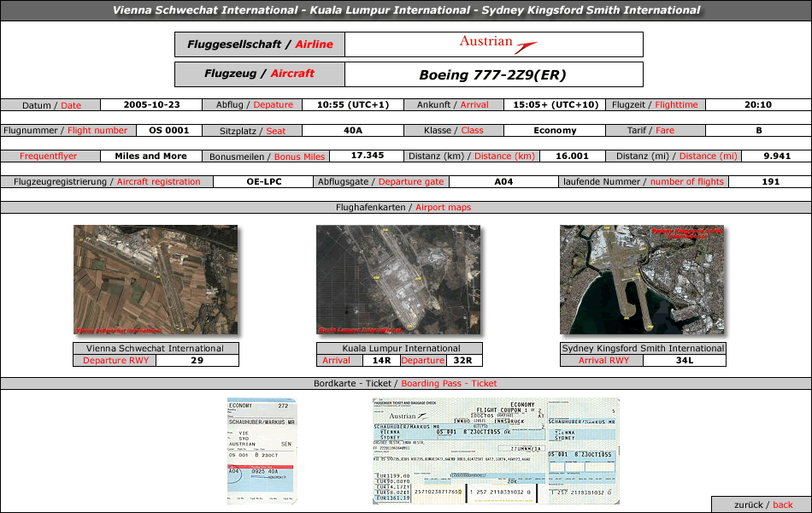Image resolution: width=812 pixels, height=513 pixels.
Task: Click the Sydney Arrival RWY 34L value
Action: click(684, 360)
